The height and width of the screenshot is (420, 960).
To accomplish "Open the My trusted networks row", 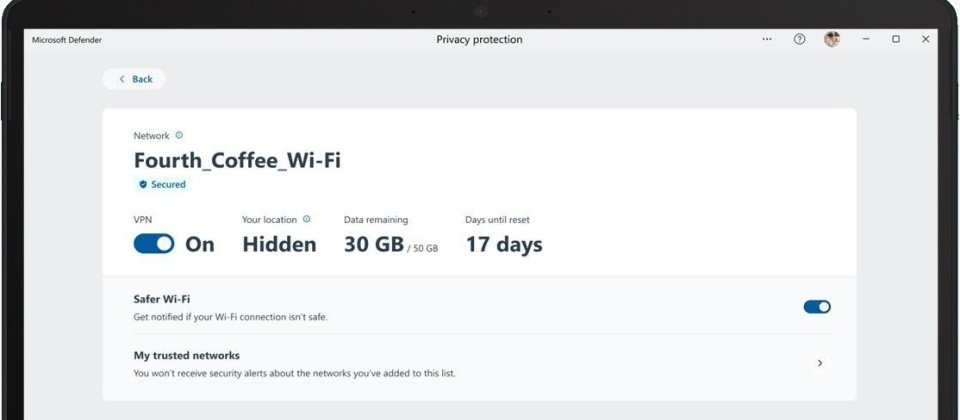I will [479, 364].
